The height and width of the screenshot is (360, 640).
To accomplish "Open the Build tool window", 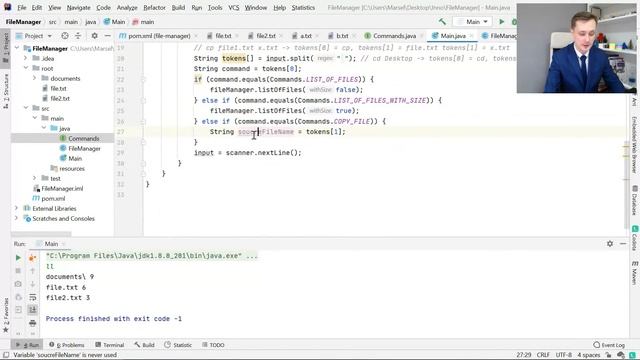I will point(144,345).
